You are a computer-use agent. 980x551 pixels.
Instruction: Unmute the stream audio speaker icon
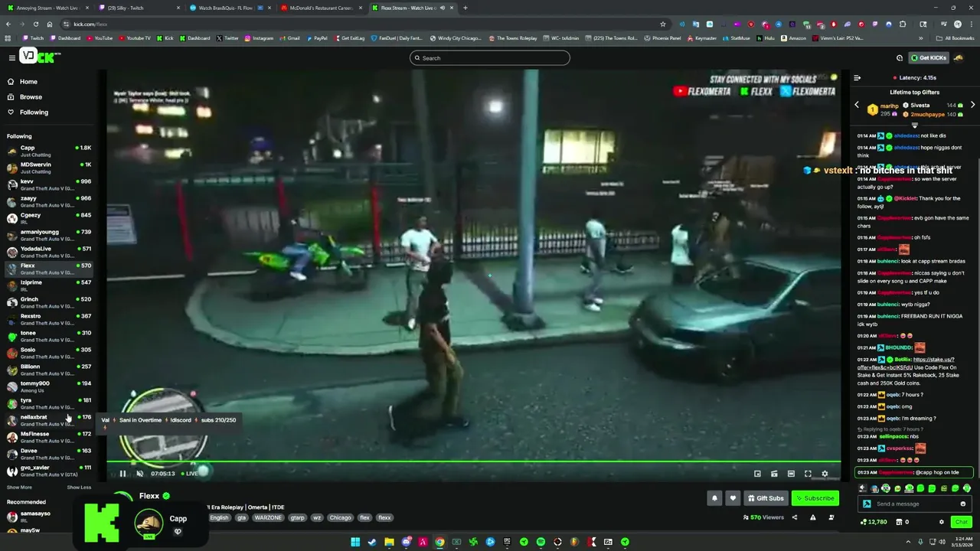[139, 474]
